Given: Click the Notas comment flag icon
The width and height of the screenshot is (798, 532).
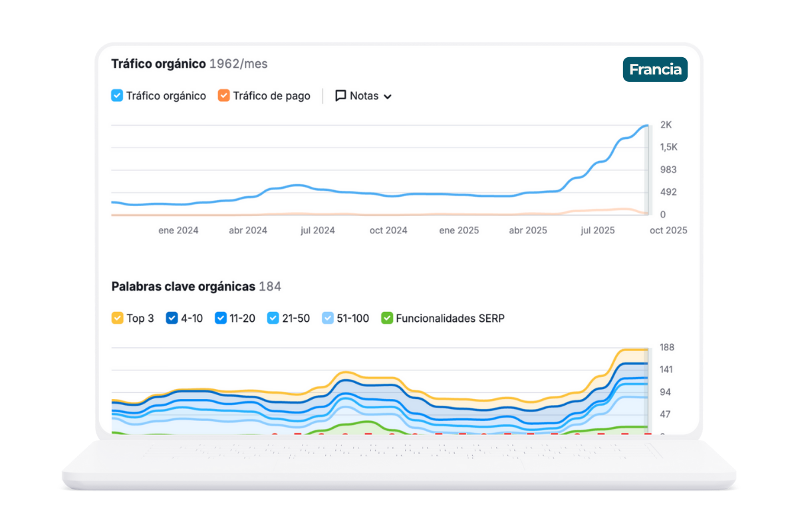Looking at the screenshot, I should [340, 95].
